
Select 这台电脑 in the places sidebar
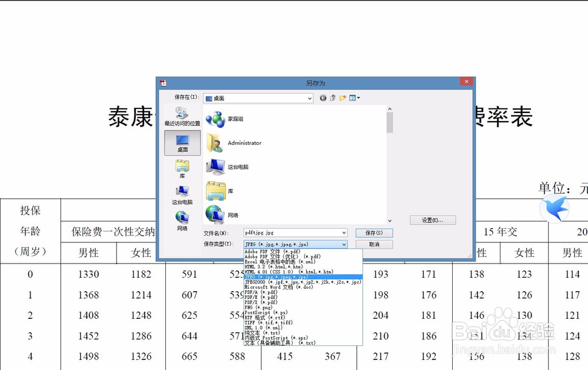[182, 195]
